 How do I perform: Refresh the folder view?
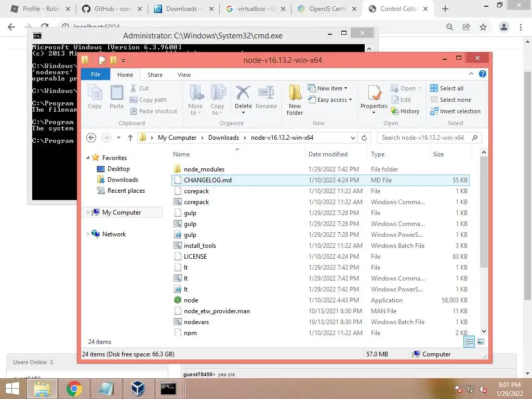click(x=364, y=138)
